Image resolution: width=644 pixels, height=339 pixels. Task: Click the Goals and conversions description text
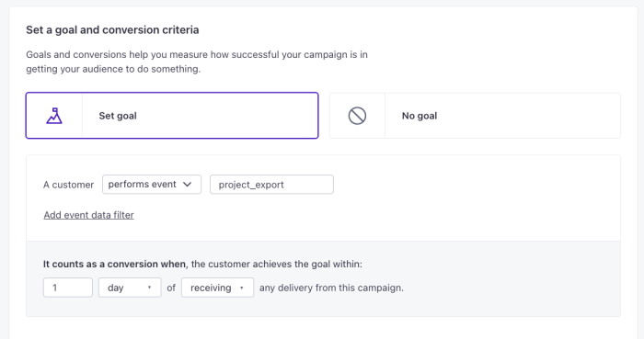click(x=197, y=62)
